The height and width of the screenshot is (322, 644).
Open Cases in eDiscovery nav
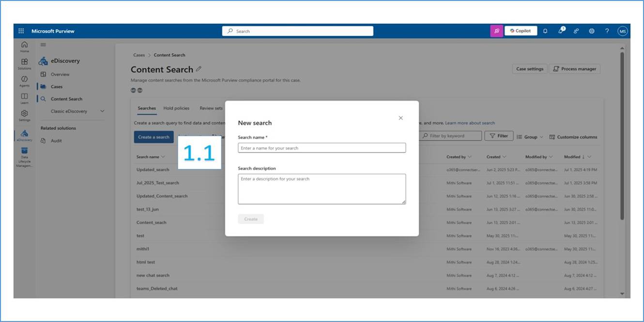tap(57, 87)
